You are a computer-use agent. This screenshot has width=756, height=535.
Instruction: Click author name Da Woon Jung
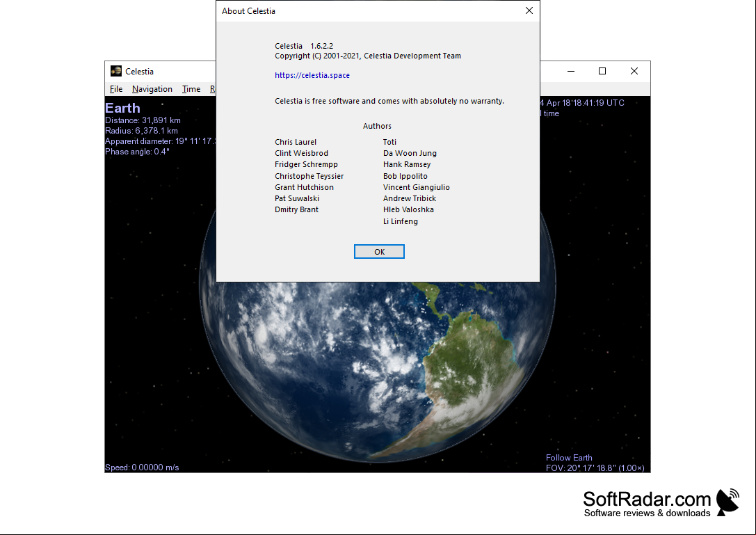click(x=410, y=153)
